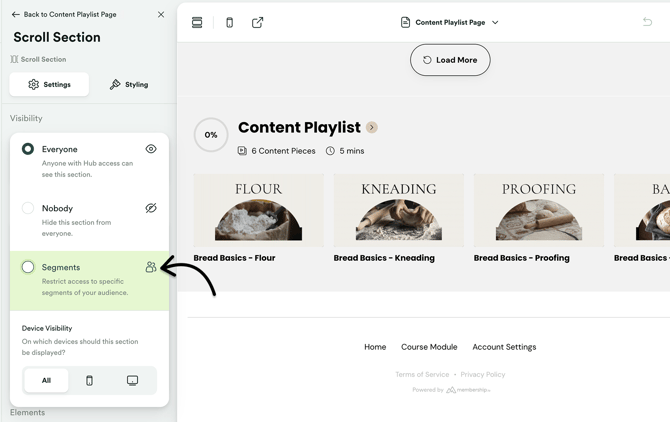Open the Flour thumbnail card
Image resolution: width=670 pixels, height=422 pixels.
(x=259, y=210)
